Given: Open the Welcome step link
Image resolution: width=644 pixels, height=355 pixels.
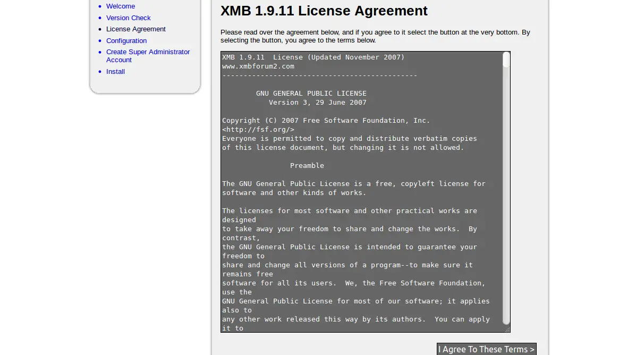Looking at the screenshot, I should pos(121,6).
